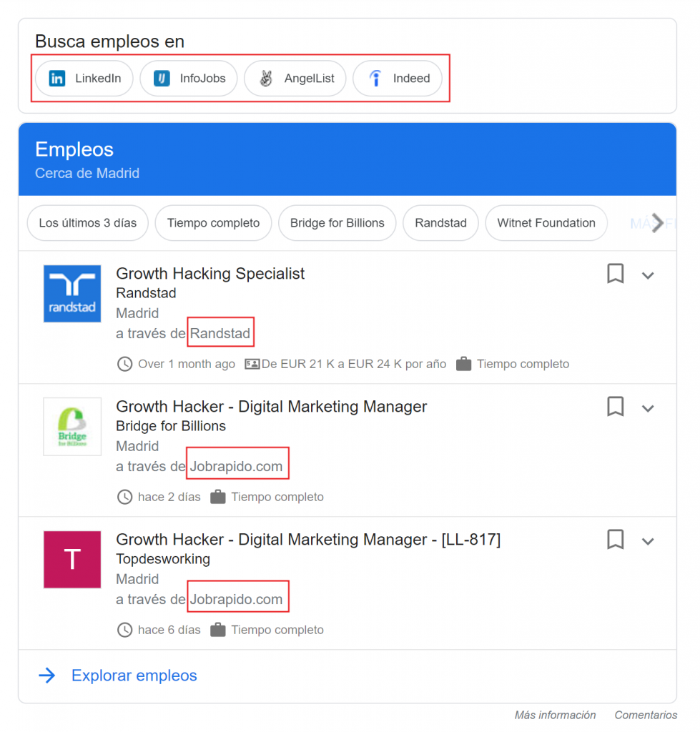Viewport: 700px width, 732px height.
Task: Click the Indeed logo icon
Action: tap(375, 79)
